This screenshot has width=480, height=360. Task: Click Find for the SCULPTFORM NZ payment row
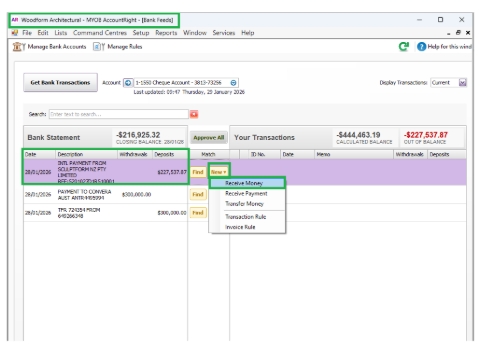click(x=198, y=172)
